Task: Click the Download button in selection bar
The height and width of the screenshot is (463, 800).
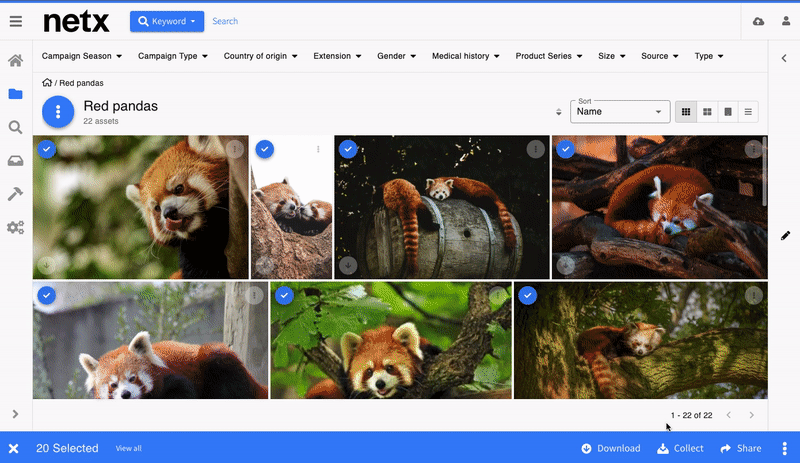Action: tap(611, 448)
